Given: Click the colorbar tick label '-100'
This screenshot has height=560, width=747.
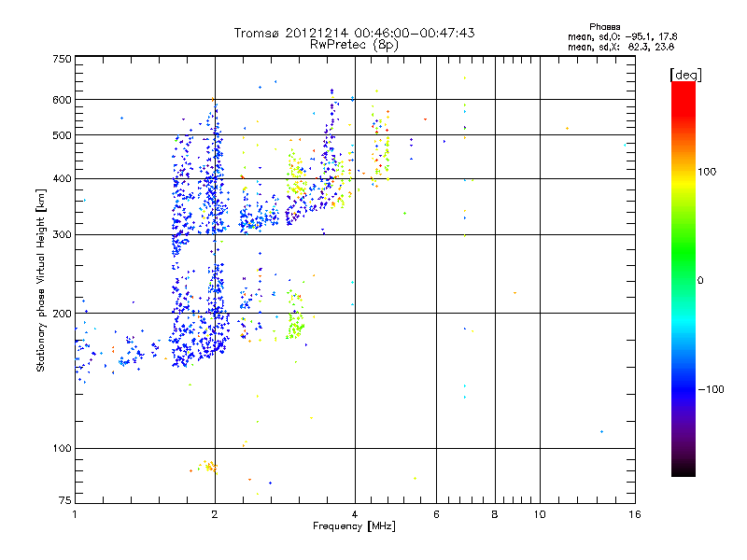Looking at the screenshot, I should coord(711,389).
